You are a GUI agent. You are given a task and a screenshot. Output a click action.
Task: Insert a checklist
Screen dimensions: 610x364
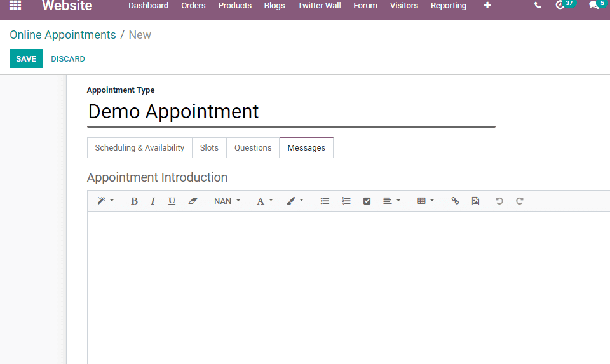pyautogui.click(x=367, y=201)
